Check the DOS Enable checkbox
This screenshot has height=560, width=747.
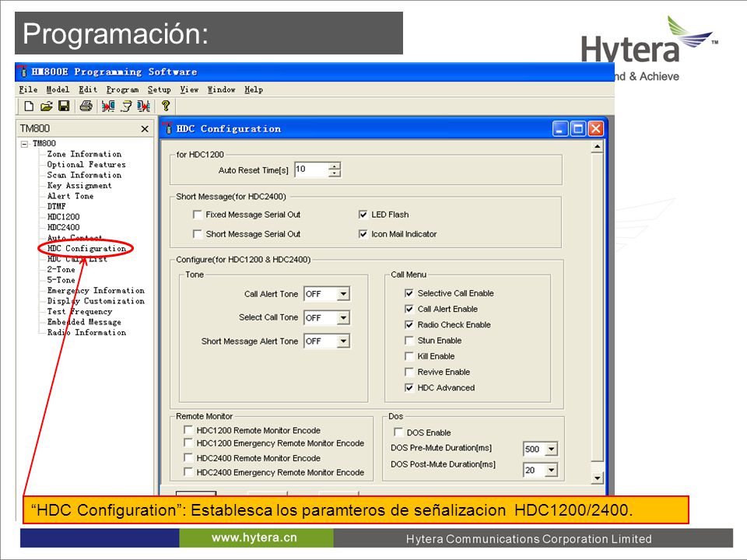click(398, 432)
